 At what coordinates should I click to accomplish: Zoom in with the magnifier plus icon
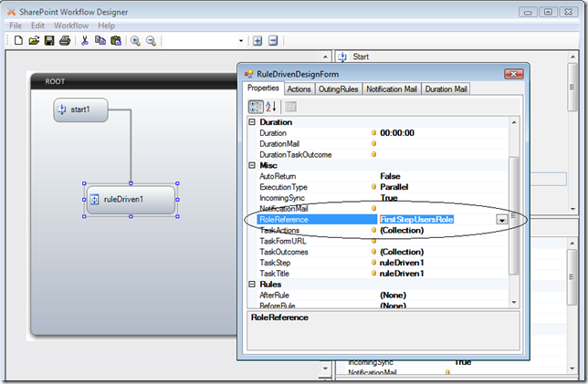(x=135, y=40)
